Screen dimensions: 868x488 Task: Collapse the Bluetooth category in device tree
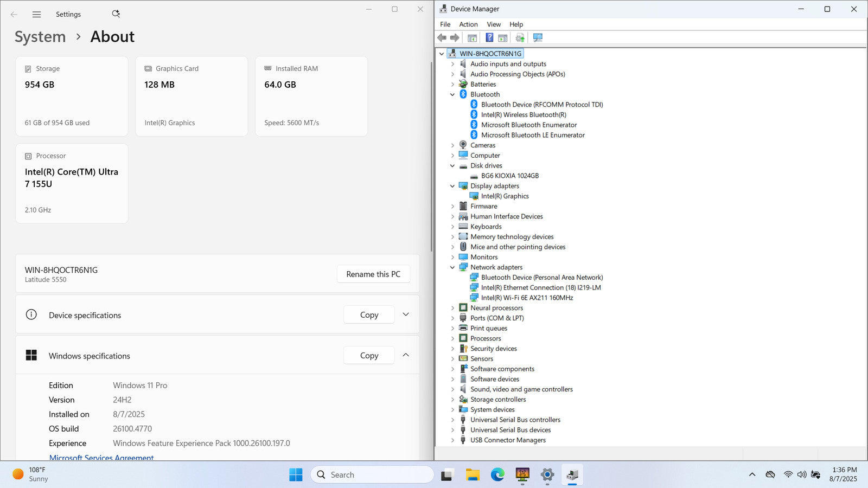tap(452, 94)
